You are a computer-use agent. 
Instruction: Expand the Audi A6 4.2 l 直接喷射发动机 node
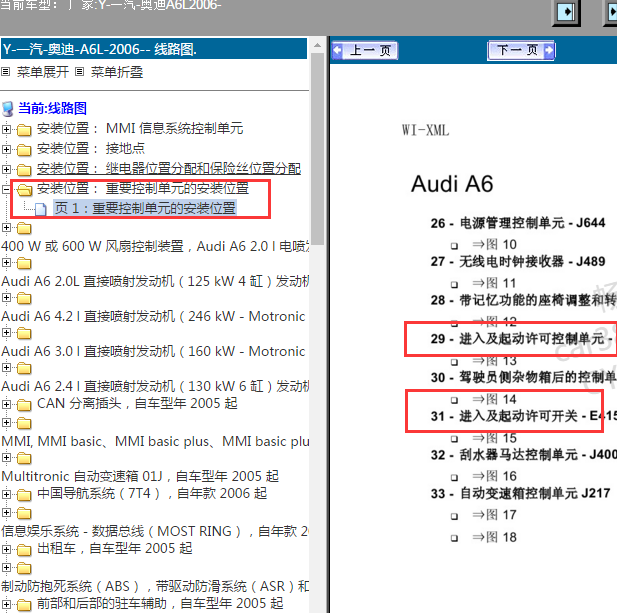point(6,297)
